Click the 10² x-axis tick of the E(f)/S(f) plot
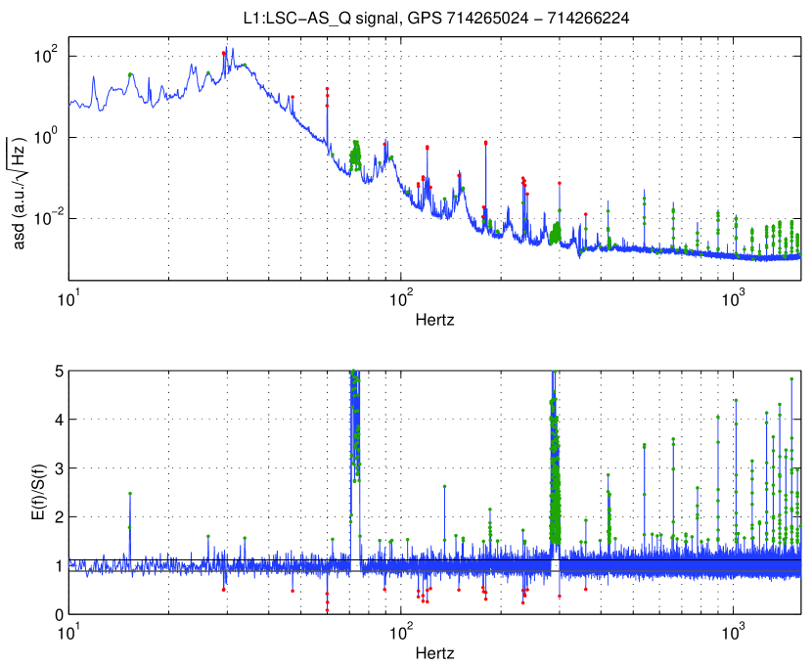This screenshot has width=812, height=666. coord(401,632)
